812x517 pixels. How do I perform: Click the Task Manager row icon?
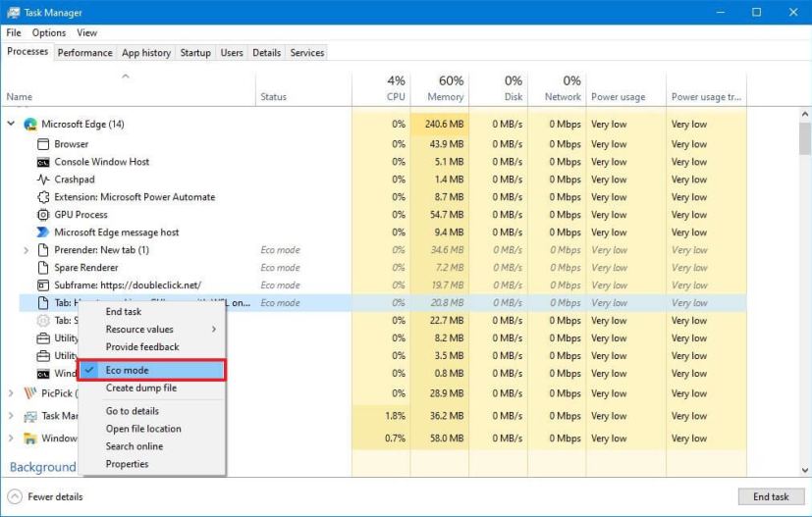pos(30,416)
